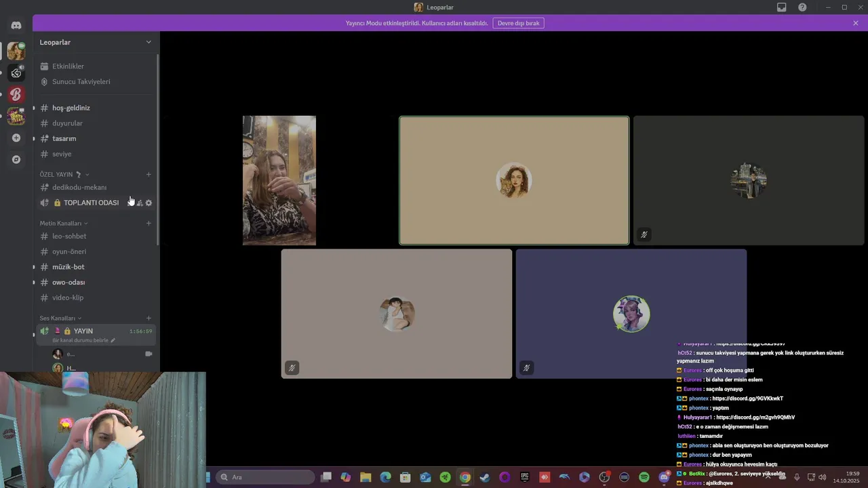Open Google Chrome from the taskbar
868x488 pixels.
click(x=465, y=477)
